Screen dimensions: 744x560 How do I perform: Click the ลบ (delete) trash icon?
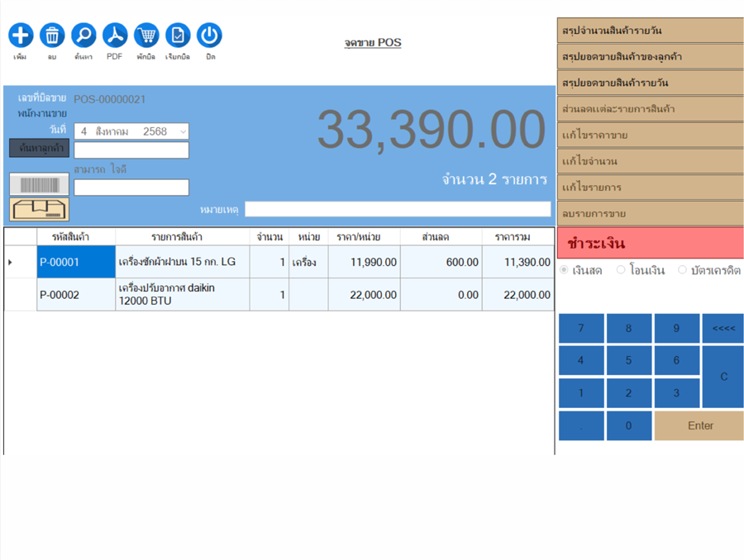pos(52,36)
